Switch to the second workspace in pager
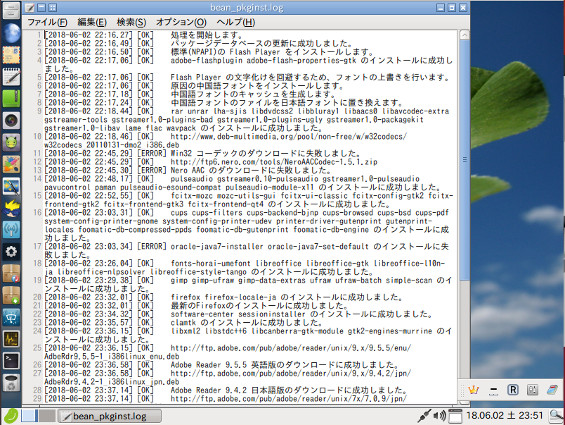Screen dimensions: 565x425 (x=47, y=416)
